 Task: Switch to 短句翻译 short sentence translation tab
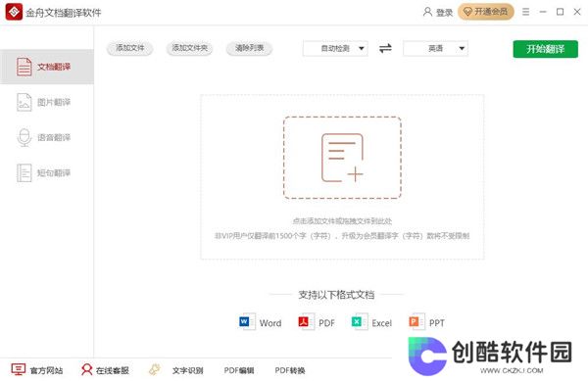pos(47,172)
